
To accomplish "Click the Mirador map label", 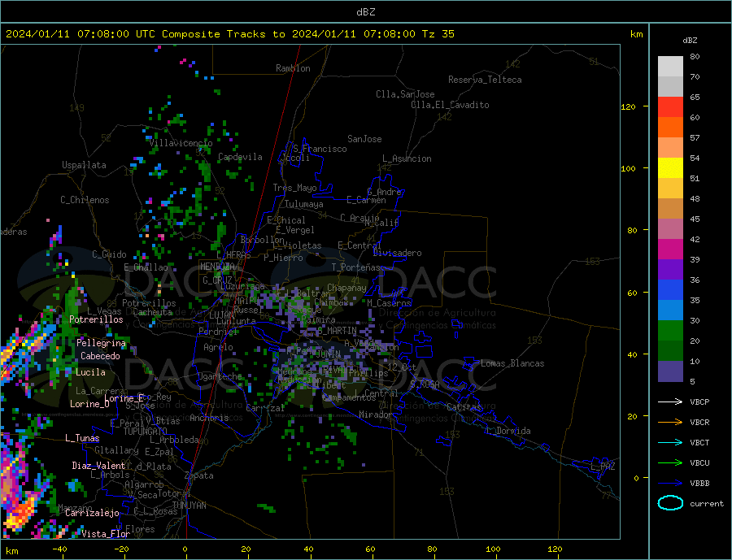I will pos(377,415).
